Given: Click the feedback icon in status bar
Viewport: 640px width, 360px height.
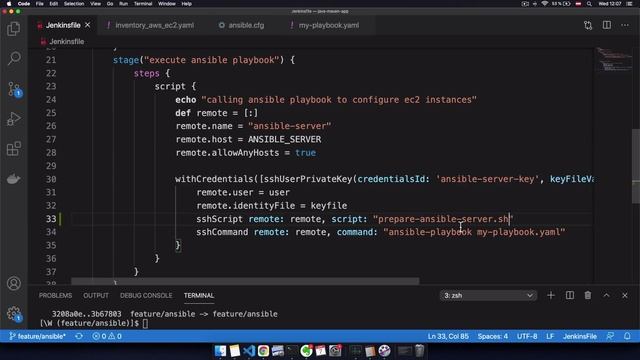Looking at the screenshot, I should [x=610, y=336].
